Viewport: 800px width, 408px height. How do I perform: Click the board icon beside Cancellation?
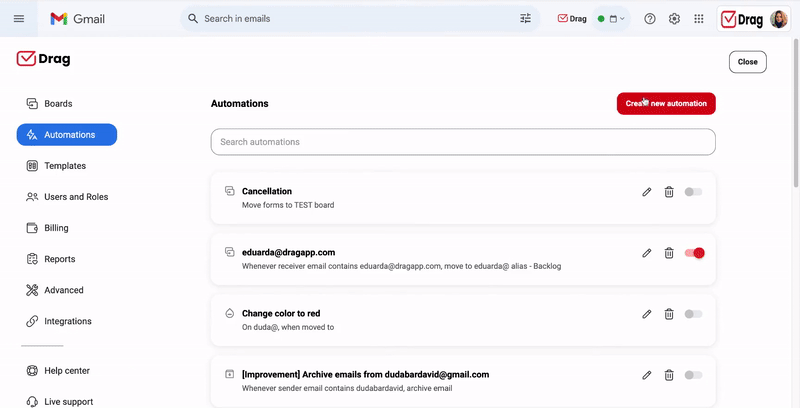tap(230, 191)
